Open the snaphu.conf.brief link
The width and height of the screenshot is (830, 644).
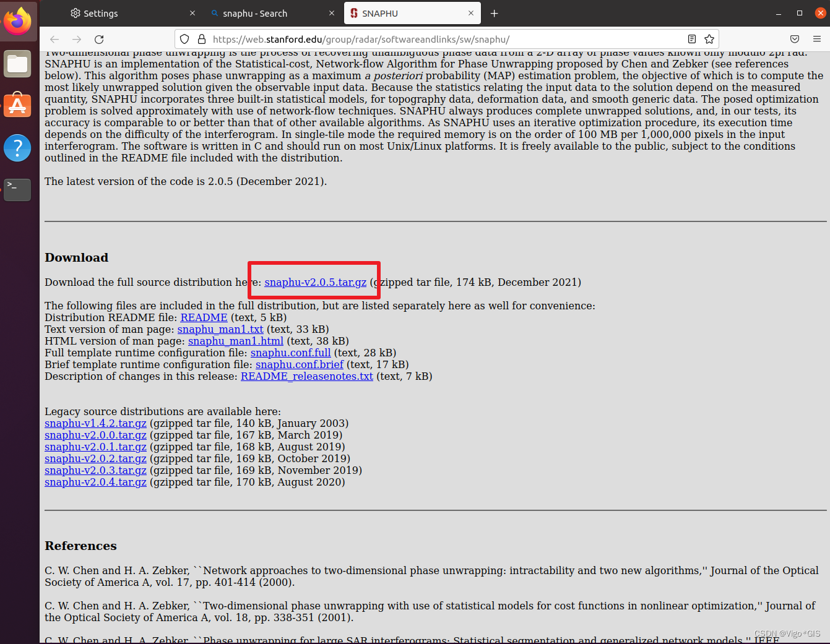tap(300, 364)
